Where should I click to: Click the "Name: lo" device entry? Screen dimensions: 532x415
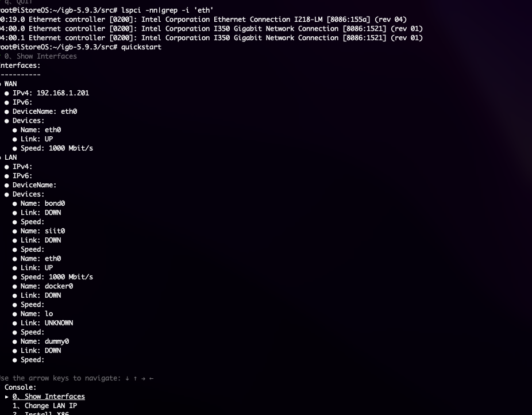click(x=37, y=314)
